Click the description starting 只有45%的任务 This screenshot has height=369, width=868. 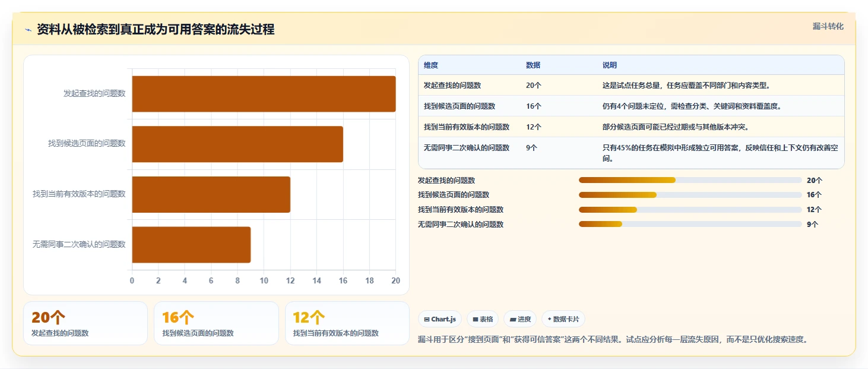pos(720,153)
